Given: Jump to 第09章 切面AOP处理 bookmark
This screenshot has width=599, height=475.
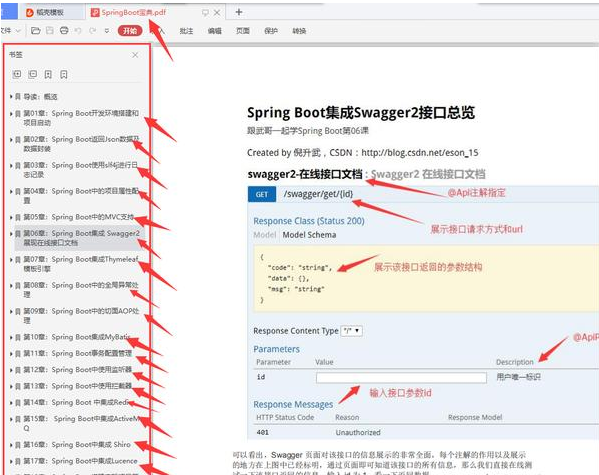Looking at the screenshot, I should click(81, 316).
